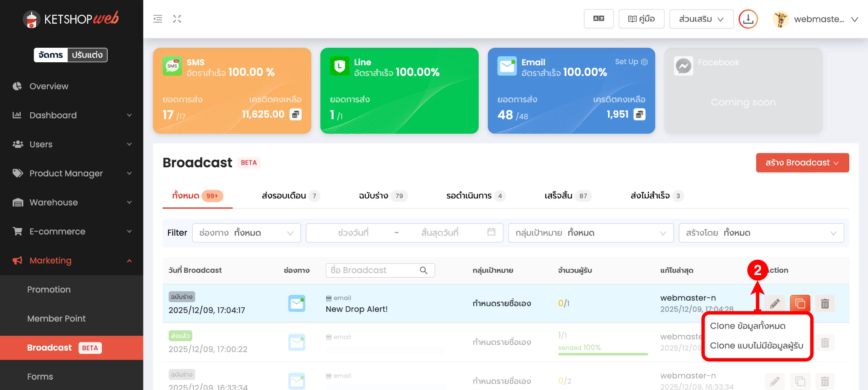The height and width of the screenshot is (390, 868).
Task: Expand the สร้างโดย created-by dropdown
Action: [761, 233]
